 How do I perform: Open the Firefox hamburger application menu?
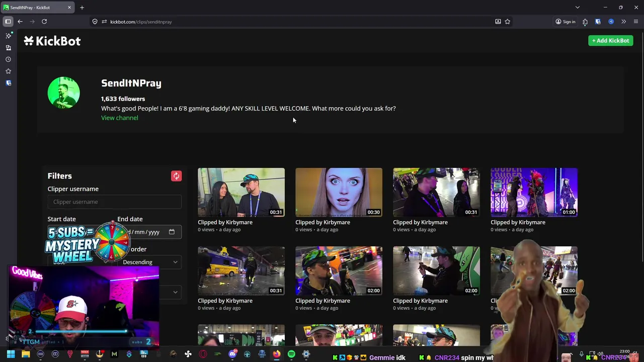tap(636, 22)
